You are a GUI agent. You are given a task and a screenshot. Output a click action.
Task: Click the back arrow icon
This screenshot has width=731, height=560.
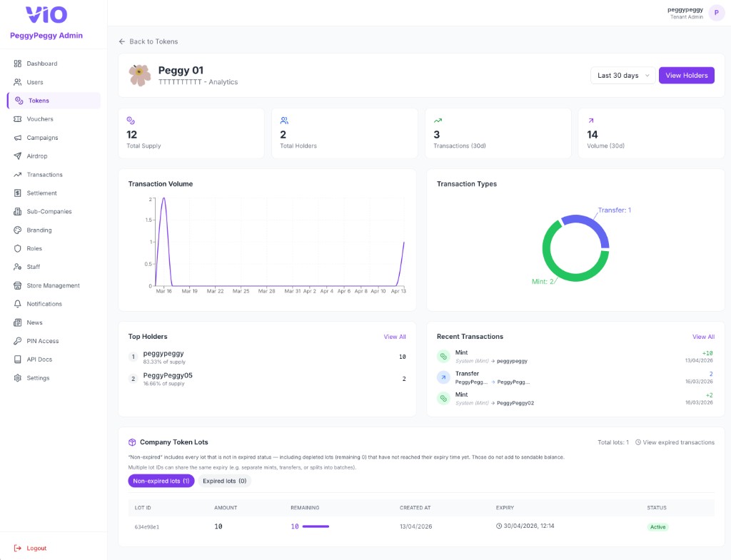coord(122,41)
